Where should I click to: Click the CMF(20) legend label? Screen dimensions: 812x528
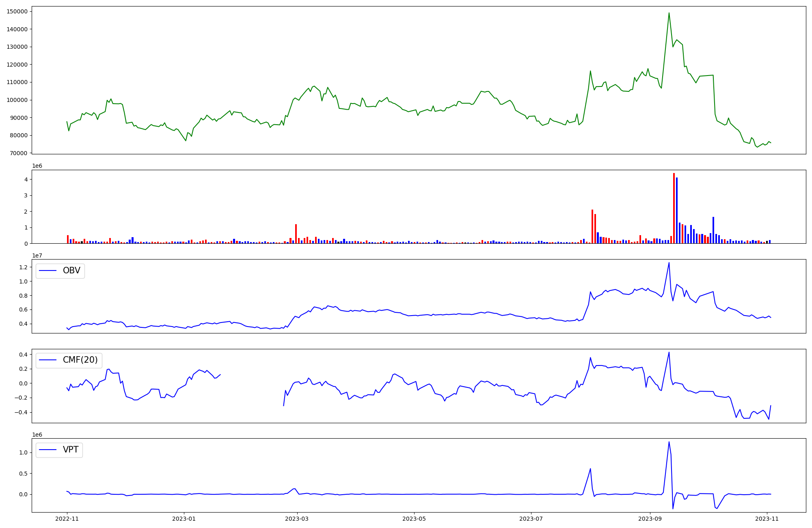(x=80, y=360)
